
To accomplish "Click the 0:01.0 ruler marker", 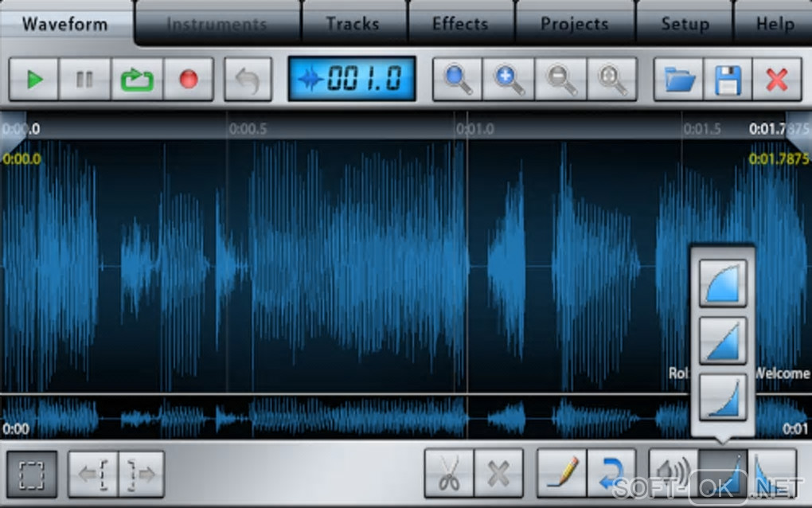I will pos(475,129).
